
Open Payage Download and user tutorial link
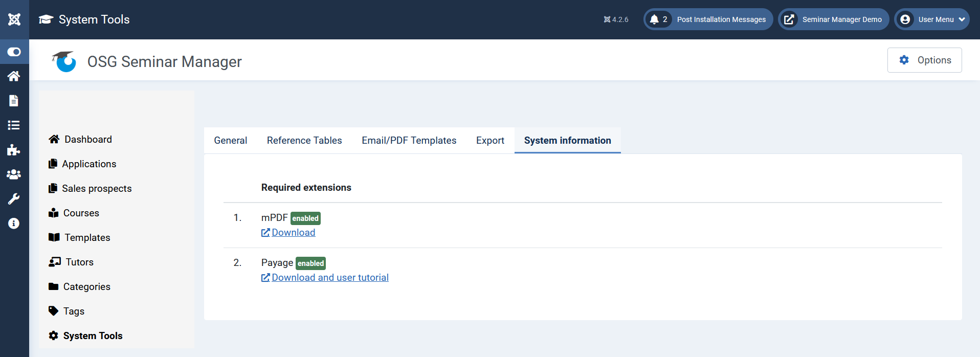(x=330, y=278)
